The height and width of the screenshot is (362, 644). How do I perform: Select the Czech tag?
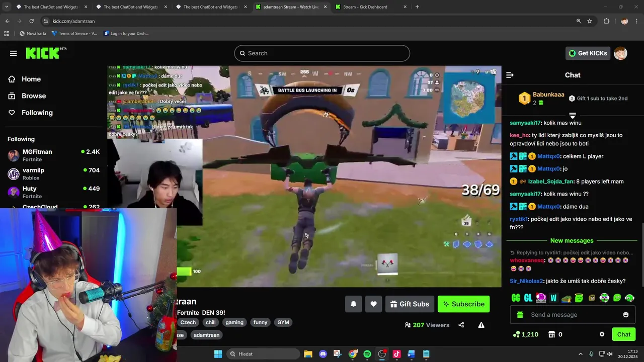click(188, 322)
